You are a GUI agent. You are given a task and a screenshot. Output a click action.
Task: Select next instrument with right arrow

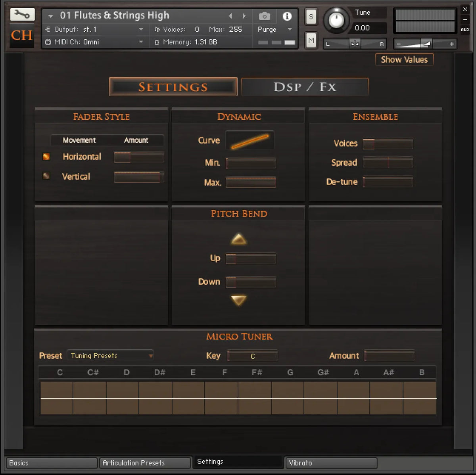(244, 16)
